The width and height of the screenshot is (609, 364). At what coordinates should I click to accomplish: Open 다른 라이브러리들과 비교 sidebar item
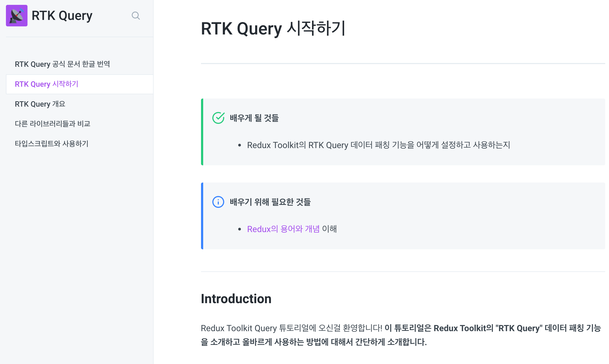coord(53,124)
